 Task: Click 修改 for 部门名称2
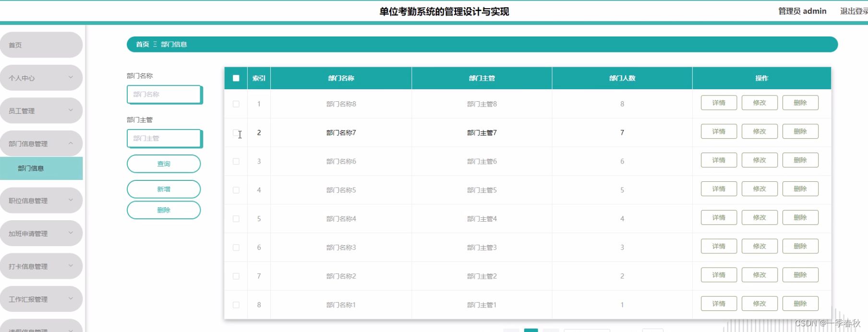(x=759, y=275)
